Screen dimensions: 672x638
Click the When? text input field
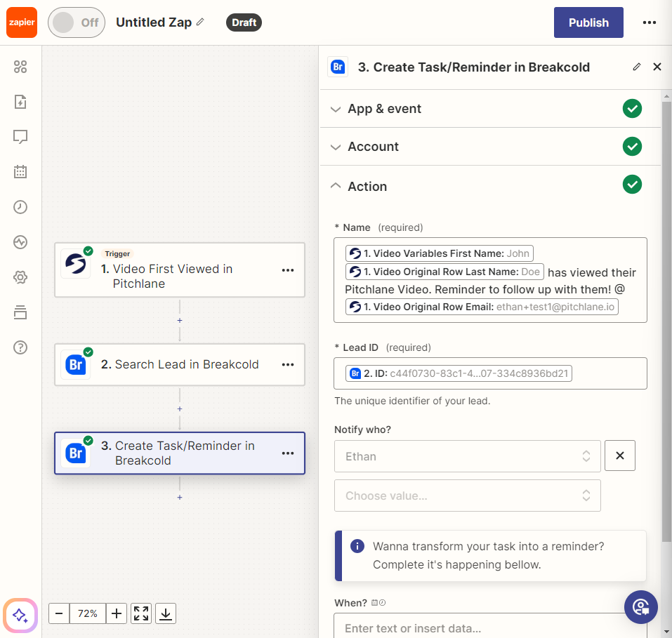coord(490,626)
